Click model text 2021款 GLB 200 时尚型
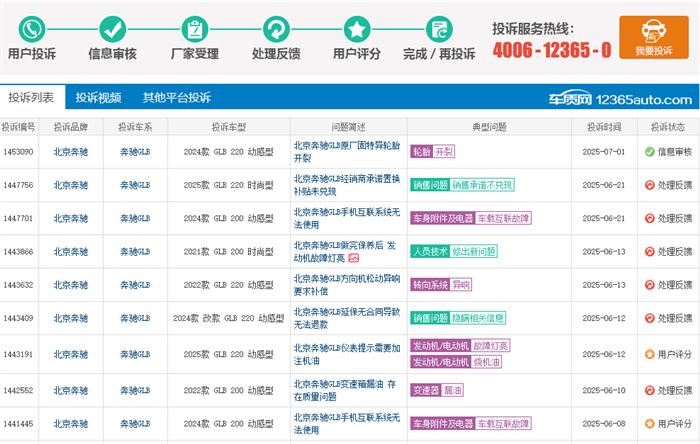Image resolution: width=700 pixels, height=444 pixels. 229,251
